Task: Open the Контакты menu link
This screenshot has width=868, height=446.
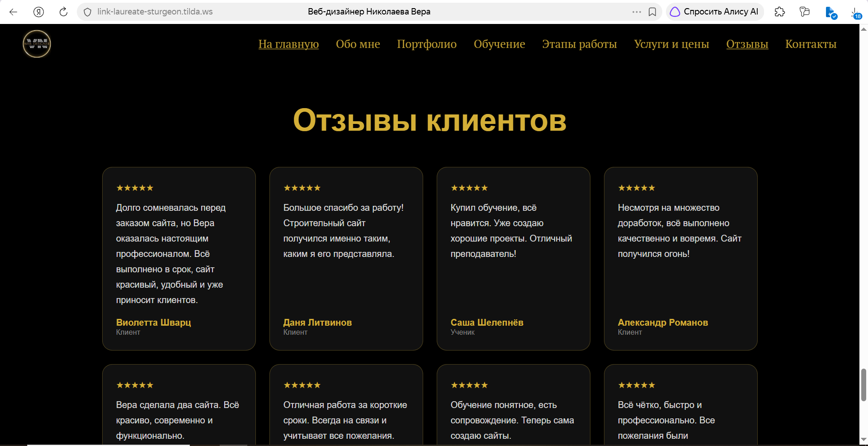Action: (x=811, y=44)
